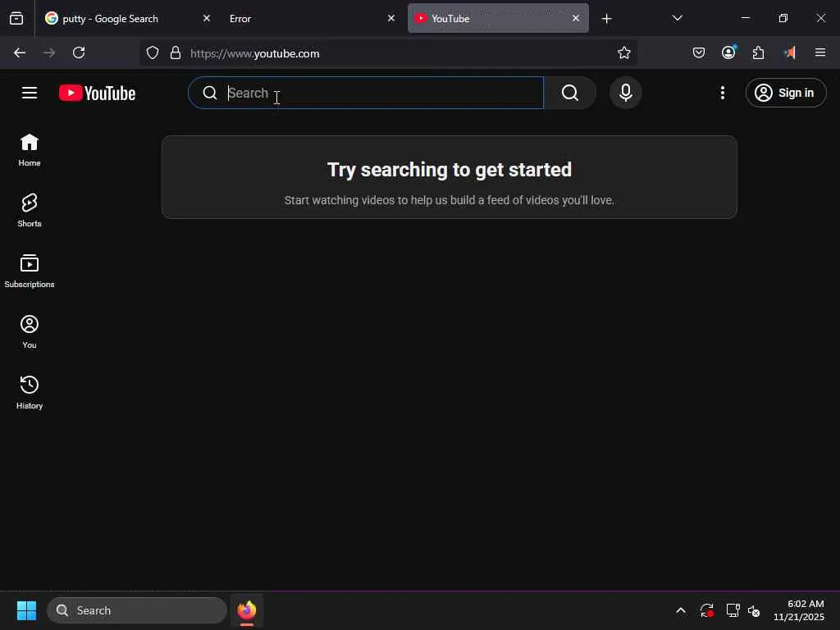Click the Windows taskbar Search box
Viewport: 840px width, 630px height.
click(137, 610)
